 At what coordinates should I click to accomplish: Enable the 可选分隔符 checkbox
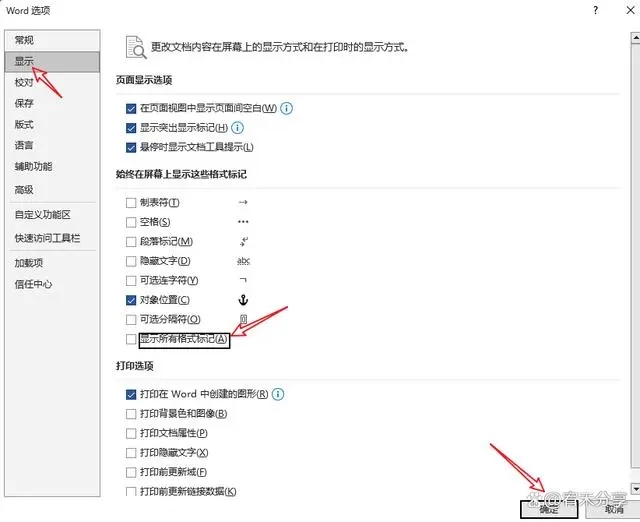pyautogui.click(x=131, y=320)
